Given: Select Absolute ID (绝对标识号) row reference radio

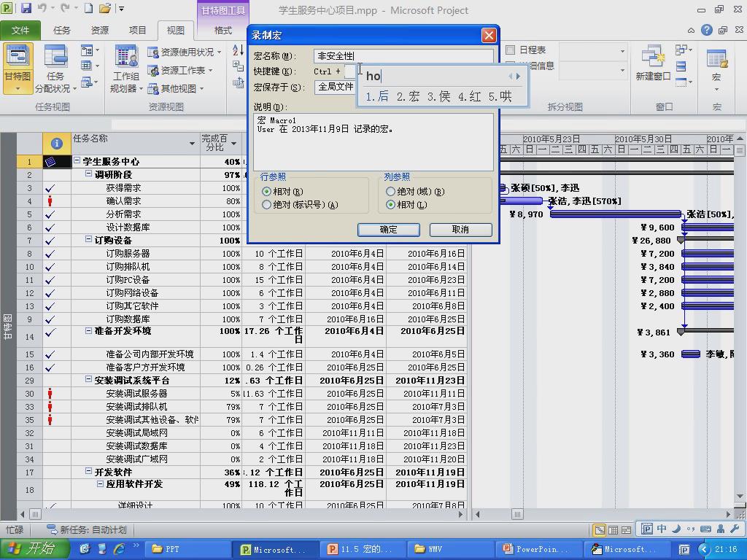Looking at the screenshot, I should [x=266, y=205].
